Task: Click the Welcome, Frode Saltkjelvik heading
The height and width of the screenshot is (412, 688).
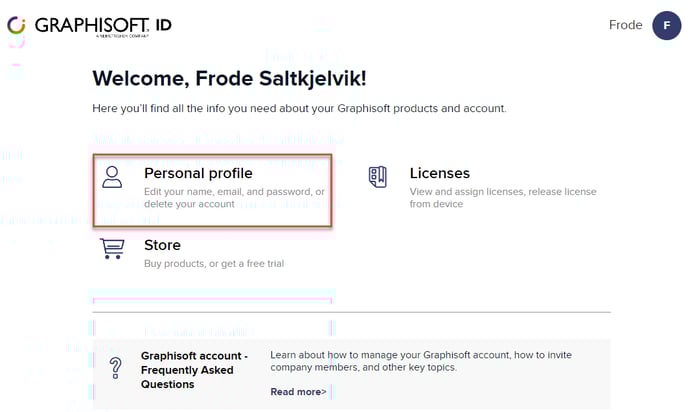Action: click(229, 79)
